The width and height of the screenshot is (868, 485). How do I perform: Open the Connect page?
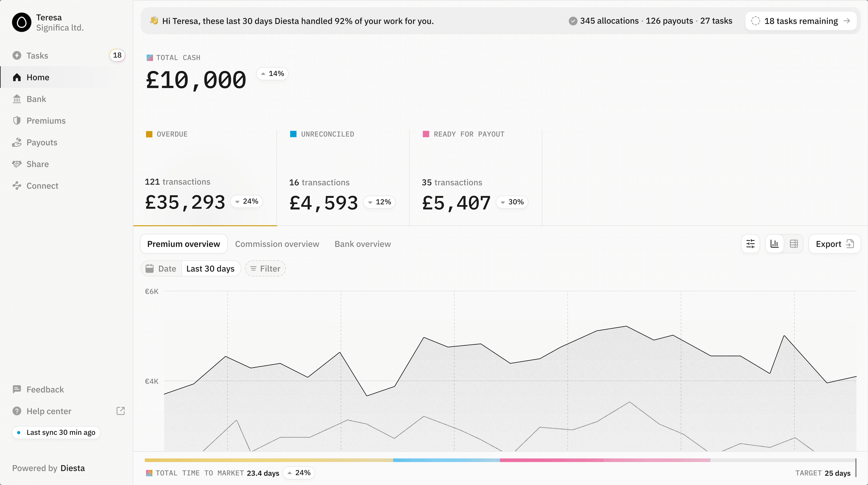[66, 186]
